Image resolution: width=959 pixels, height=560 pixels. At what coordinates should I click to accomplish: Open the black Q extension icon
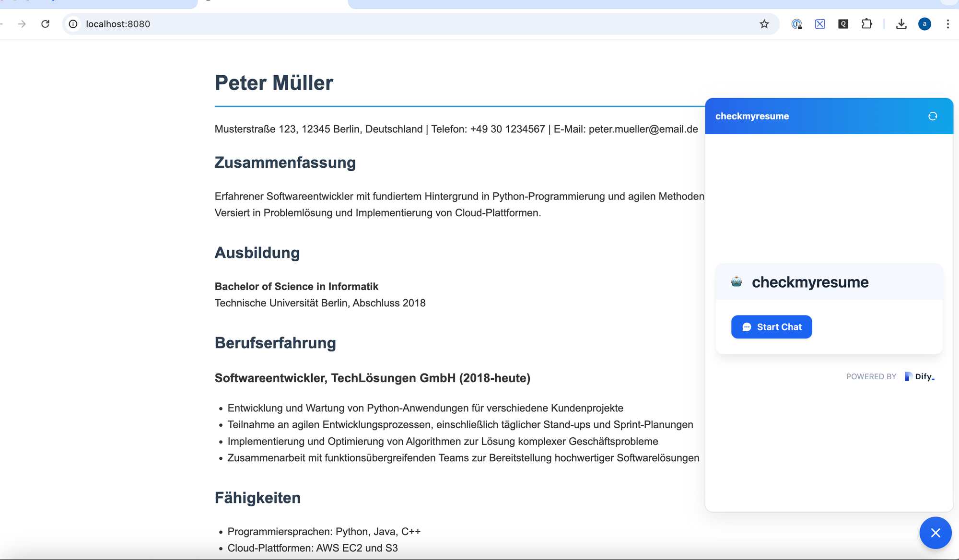tap(843, 24)
